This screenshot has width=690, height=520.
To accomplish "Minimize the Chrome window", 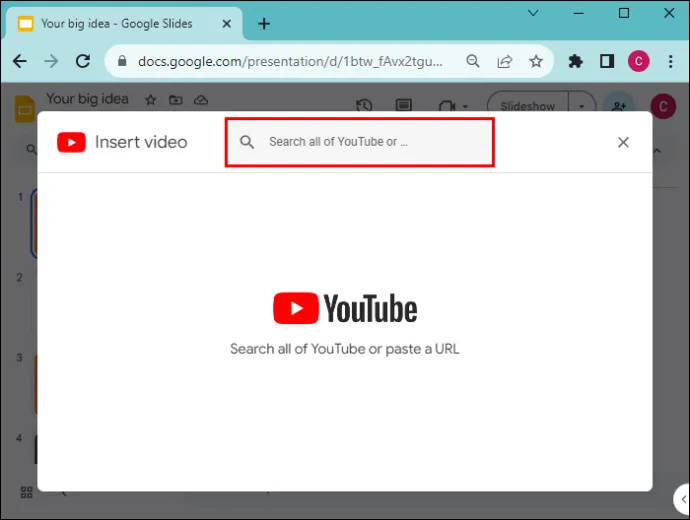I will pos(579,13).
